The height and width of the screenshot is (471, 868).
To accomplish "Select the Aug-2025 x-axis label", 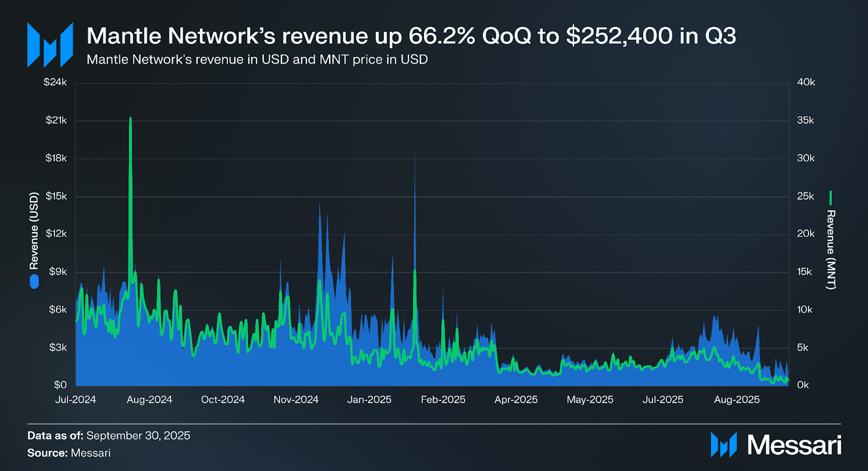I will pos(736,400).
